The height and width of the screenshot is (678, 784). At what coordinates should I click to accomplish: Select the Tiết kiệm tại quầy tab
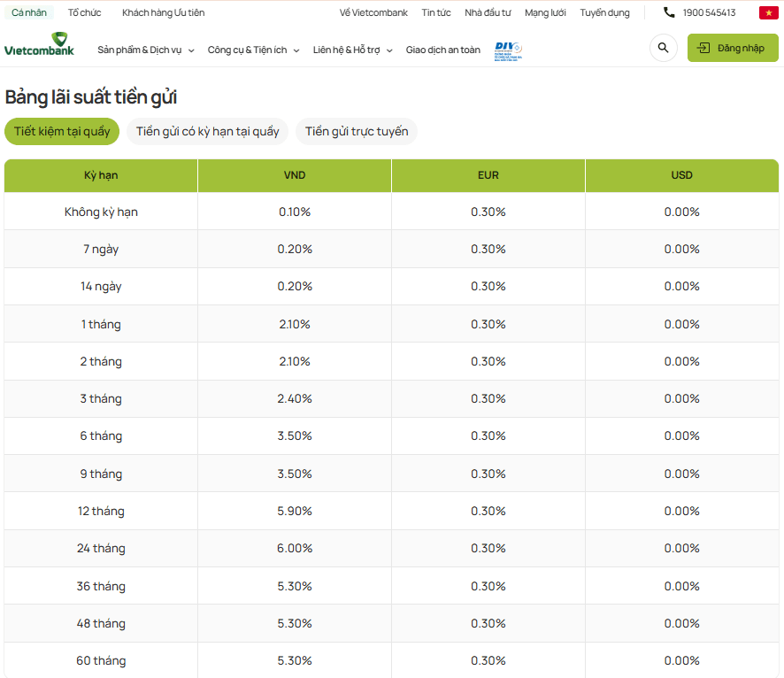coord(62,132)
